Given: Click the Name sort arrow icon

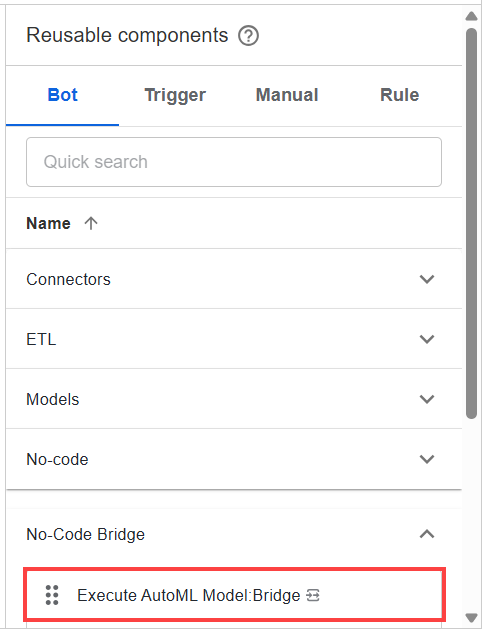Looking at the screenshot, I should click(91, 223).
